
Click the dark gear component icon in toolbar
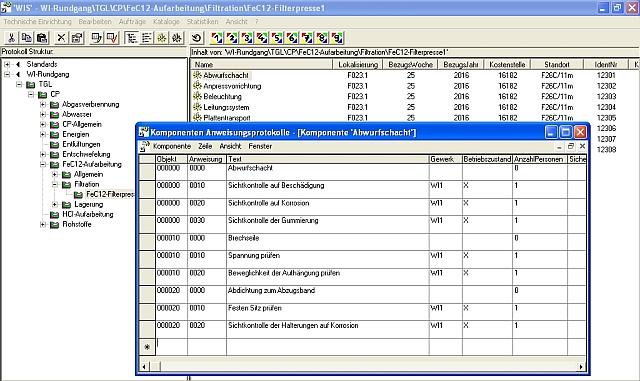coord(177,38)
